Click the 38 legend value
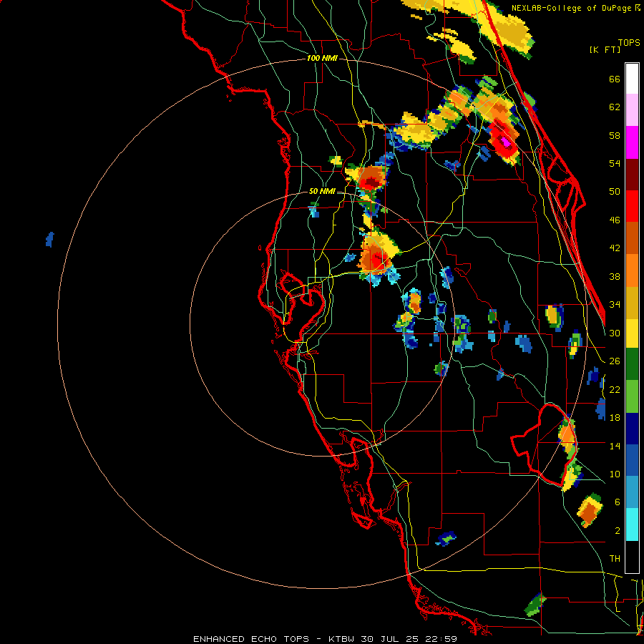644x644 pixels. click(615, 276)
